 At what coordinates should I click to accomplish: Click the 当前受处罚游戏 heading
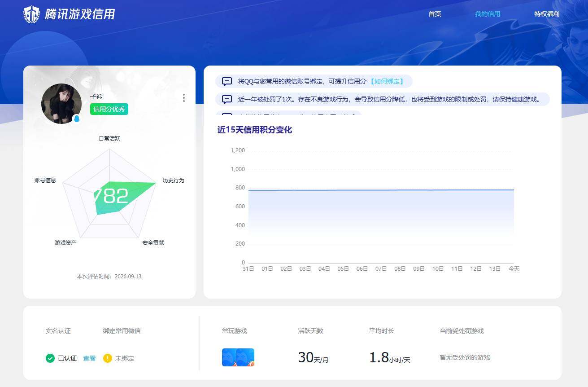tap(462, 331)
